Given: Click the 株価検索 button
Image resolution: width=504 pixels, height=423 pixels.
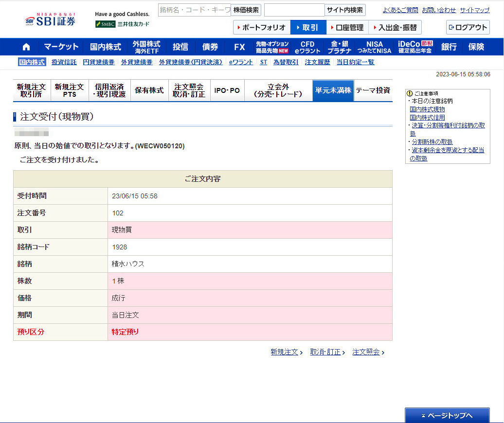Looking at the screenshot, I should coord(246,10).
